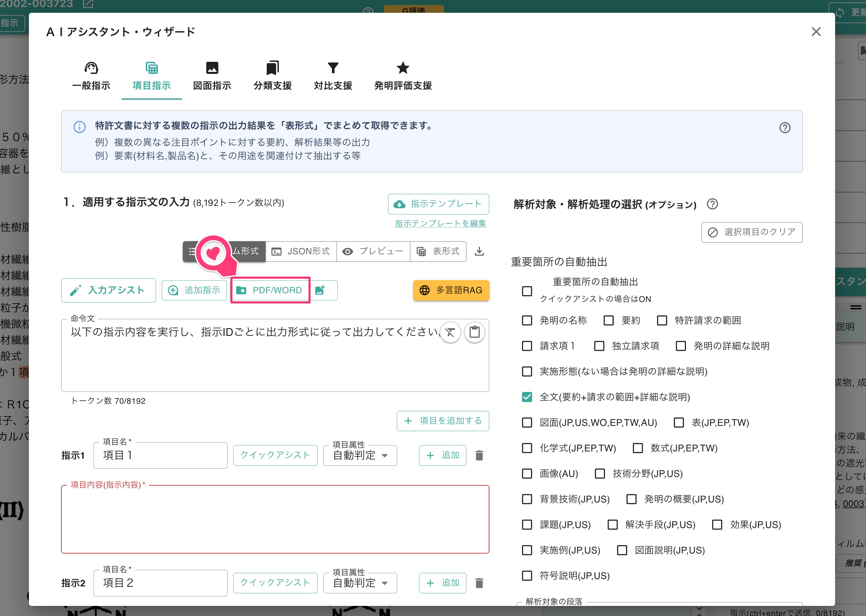The image size is (866, 616).
Task: Click the PDF/WORD upload button
Action: [270, 290]
